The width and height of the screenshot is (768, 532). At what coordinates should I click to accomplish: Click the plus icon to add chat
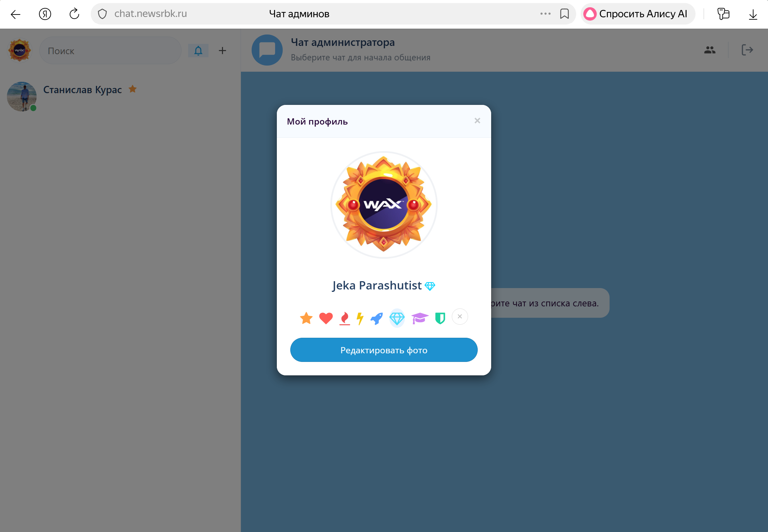click(x=223, y=51)
